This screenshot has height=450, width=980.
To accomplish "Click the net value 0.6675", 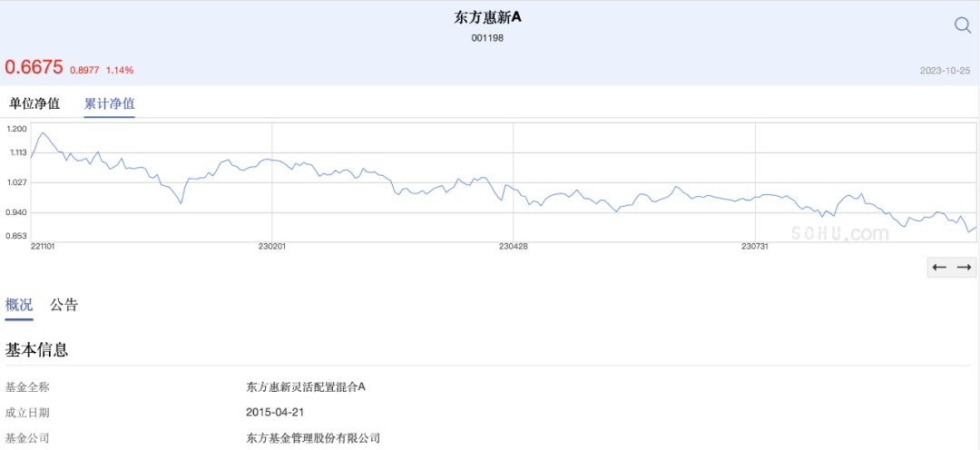I will pyautogui.click(x=34, y=67).
